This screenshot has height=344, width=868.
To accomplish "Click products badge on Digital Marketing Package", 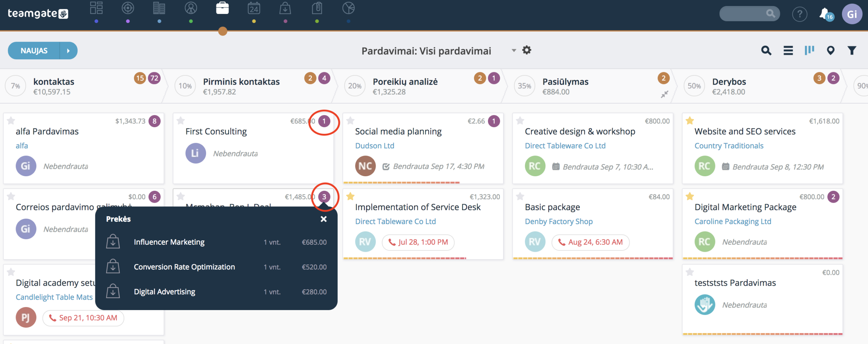I will (x=833, y=197).
